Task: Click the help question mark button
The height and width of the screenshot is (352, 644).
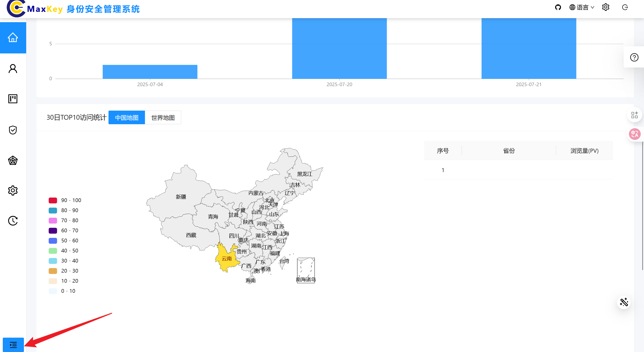Action: point(634,57)
